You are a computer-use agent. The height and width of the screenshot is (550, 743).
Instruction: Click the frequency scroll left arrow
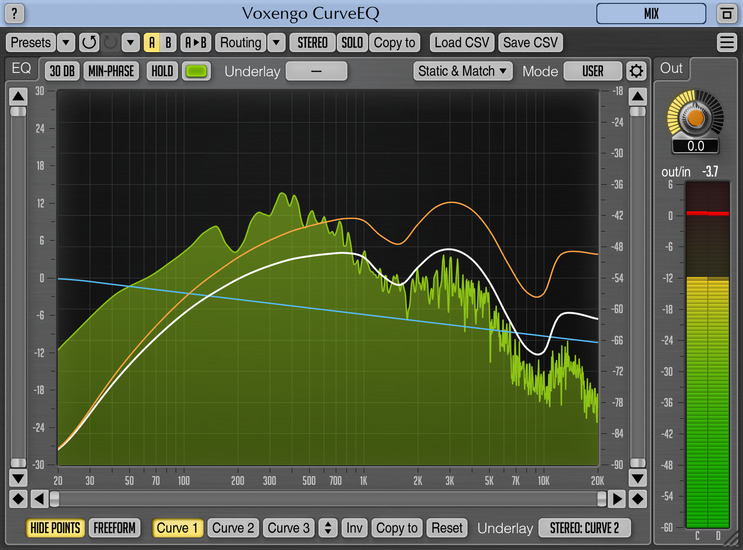pos(39,499)
